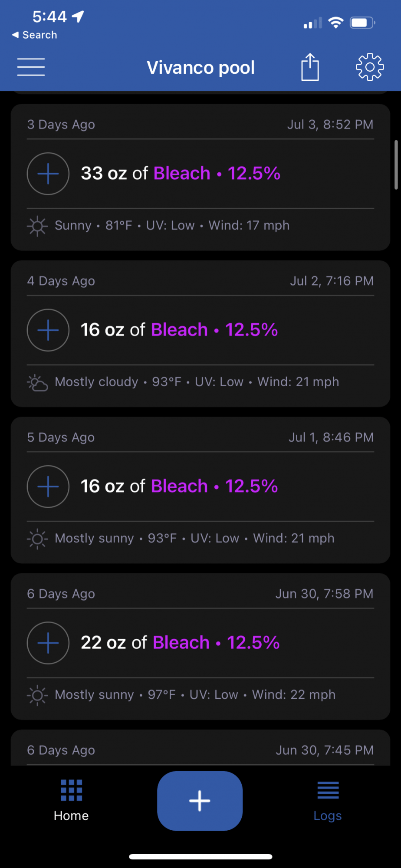Screen dimensions: 401x868
Task: Tap plus circle on 33 oz Bleach entry
Action: pos(48,174)
